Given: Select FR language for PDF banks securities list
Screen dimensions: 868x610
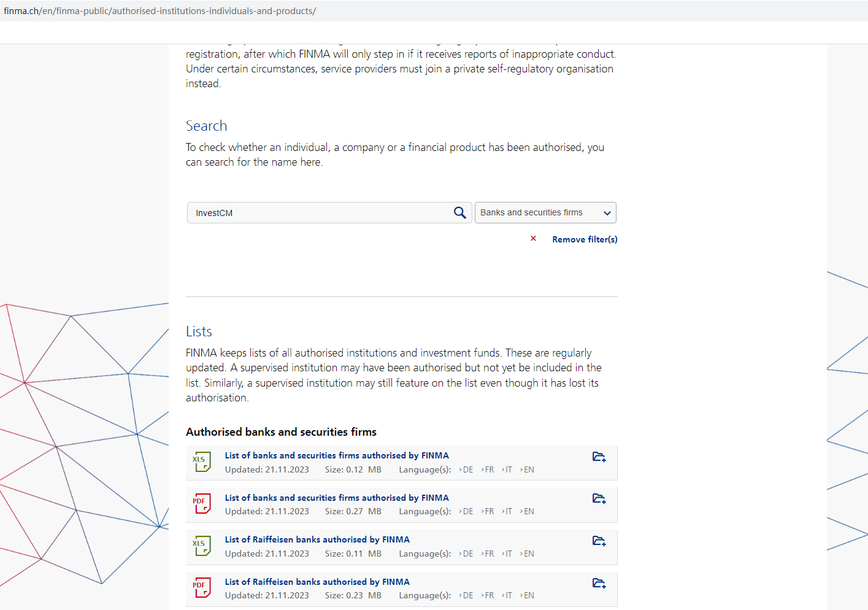Looking at the screenshot, I should click(488, 512).
